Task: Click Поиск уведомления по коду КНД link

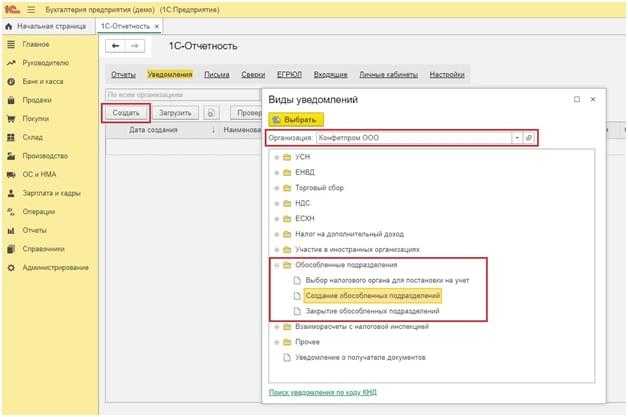Action: (322, 392)
